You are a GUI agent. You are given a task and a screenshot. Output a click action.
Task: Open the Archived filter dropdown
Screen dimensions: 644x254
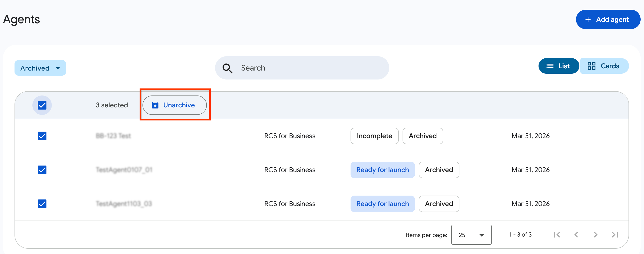[40, 68]
